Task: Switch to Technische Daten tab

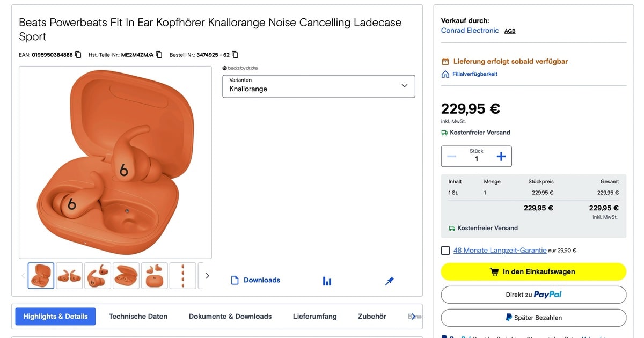Action: (x=138, y=317)
